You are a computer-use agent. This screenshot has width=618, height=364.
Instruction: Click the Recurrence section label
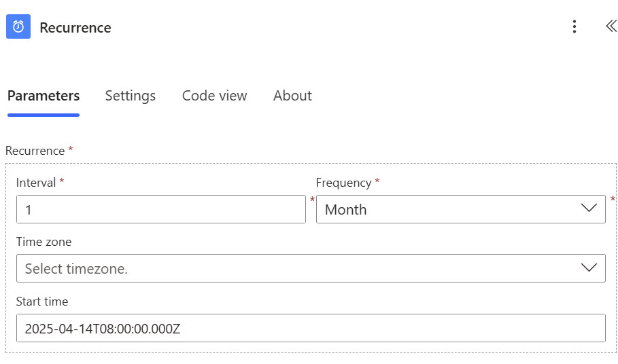35,151
